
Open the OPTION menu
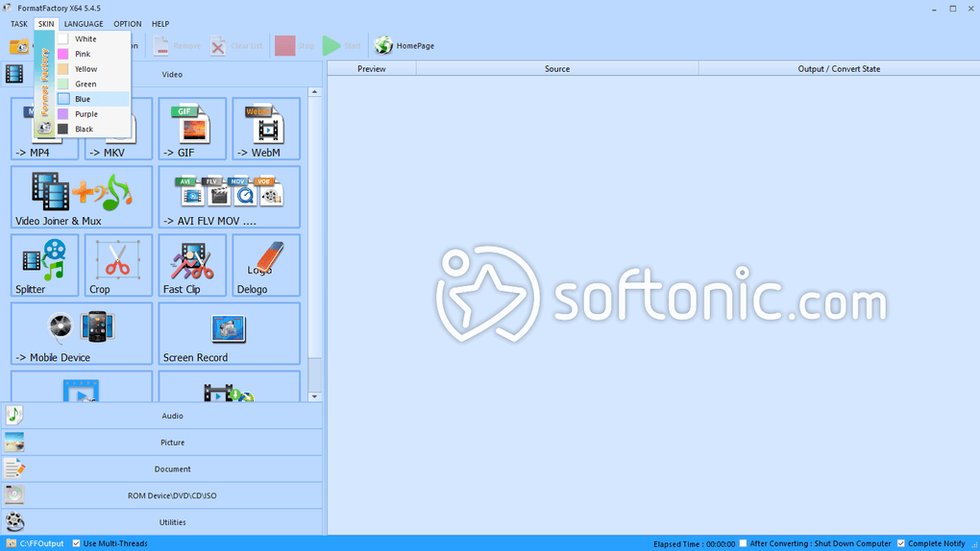click(x=128, y=24)
